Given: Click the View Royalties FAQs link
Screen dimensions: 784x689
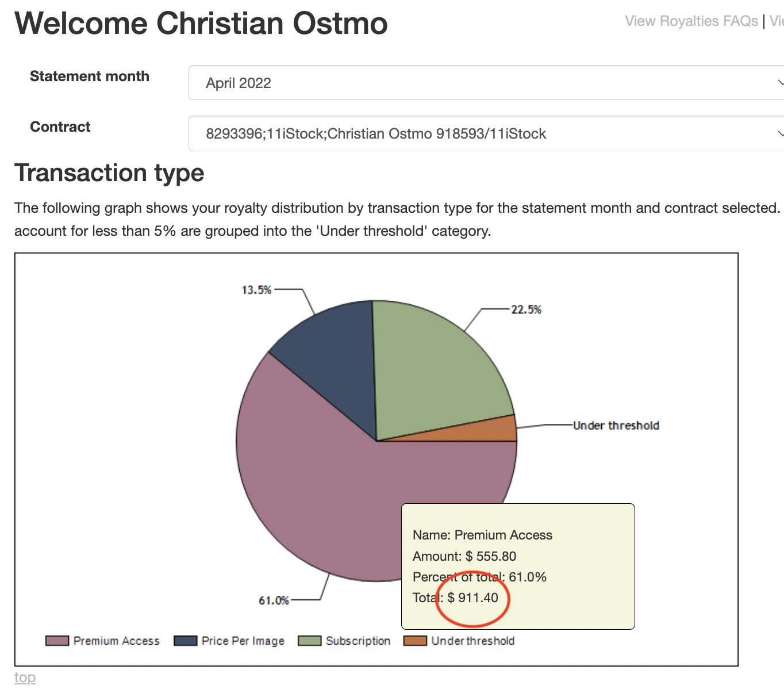Looking at the screenshot, I should coord(691,21).
